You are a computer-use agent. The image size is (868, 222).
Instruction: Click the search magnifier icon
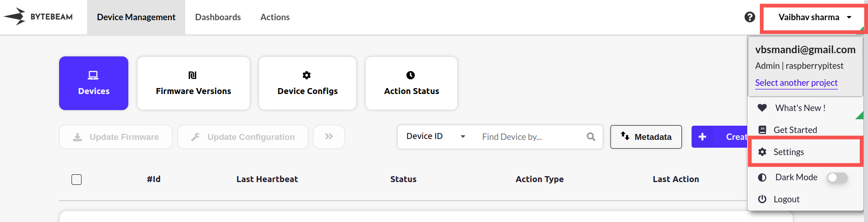point(591,137)
